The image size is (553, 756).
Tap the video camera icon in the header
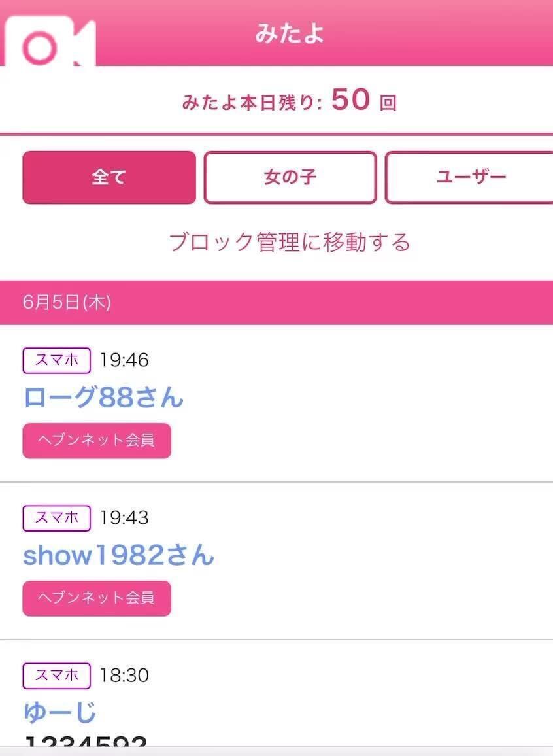point(50,41)
